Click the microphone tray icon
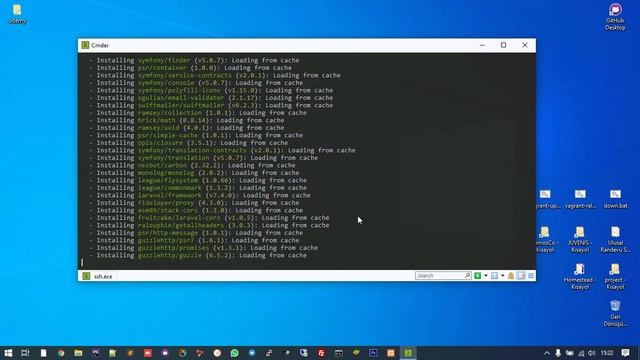 [558, 353]
